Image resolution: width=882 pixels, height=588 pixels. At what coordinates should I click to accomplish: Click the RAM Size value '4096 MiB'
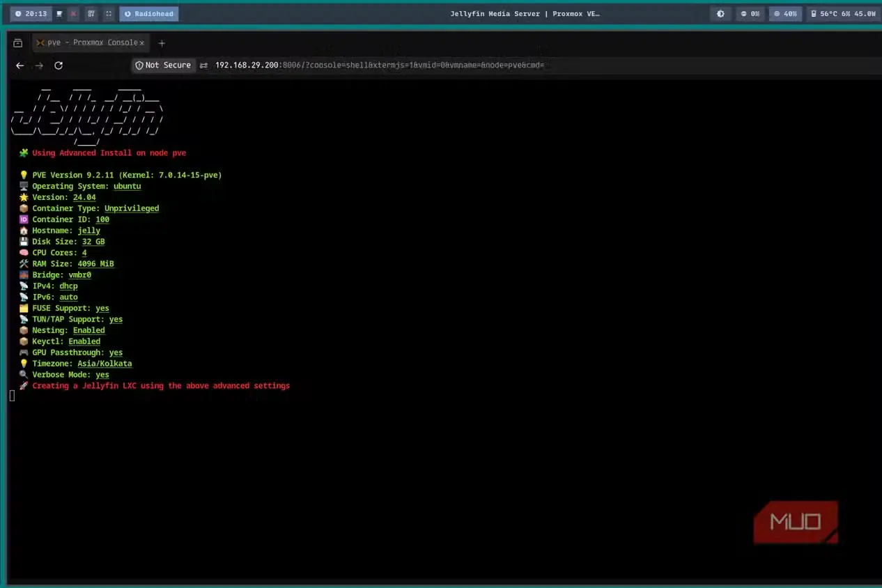[95, 264]
